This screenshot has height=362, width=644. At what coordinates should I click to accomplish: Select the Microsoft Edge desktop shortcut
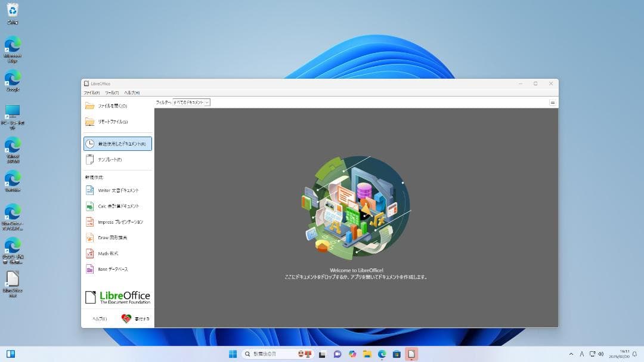(13, 49)
